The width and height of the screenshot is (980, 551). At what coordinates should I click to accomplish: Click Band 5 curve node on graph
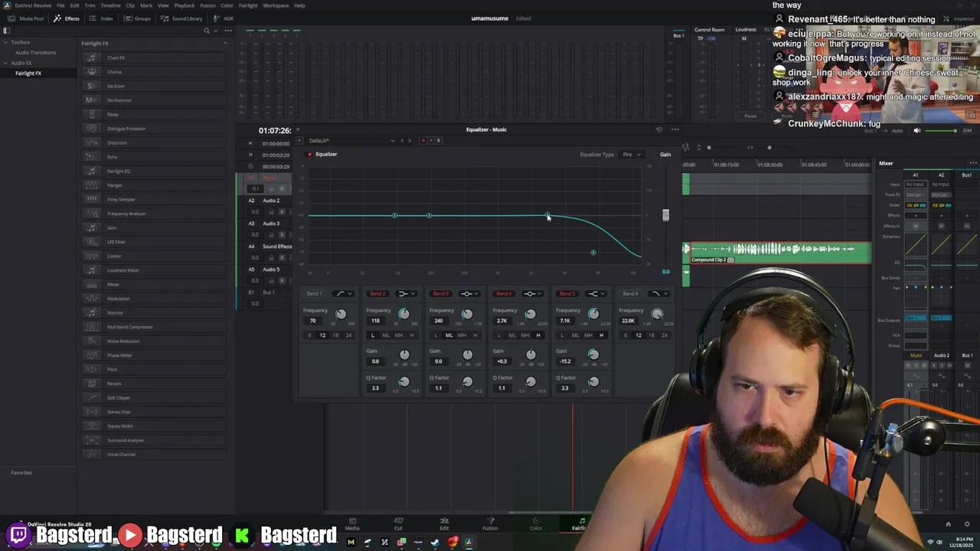tap(593, 253)
